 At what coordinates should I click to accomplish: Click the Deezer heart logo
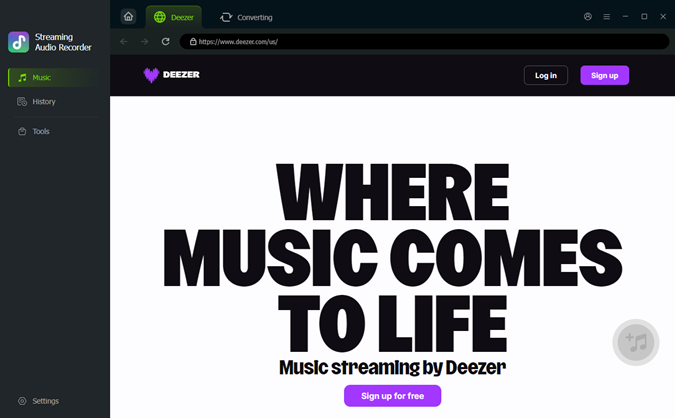(151, 75)
